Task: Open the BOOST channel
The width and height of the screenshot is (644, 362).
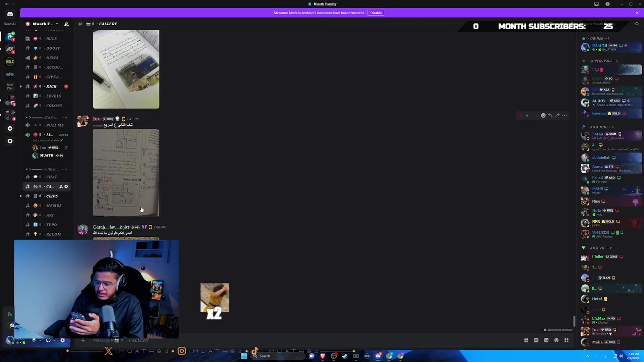Action: point(47,48)
